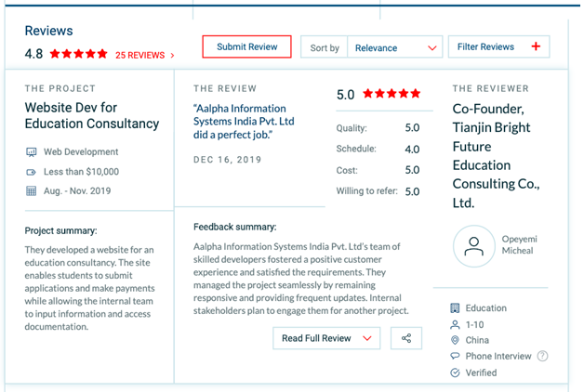
Task: Click the reviewer avatar icon
Action: [474, 246]
